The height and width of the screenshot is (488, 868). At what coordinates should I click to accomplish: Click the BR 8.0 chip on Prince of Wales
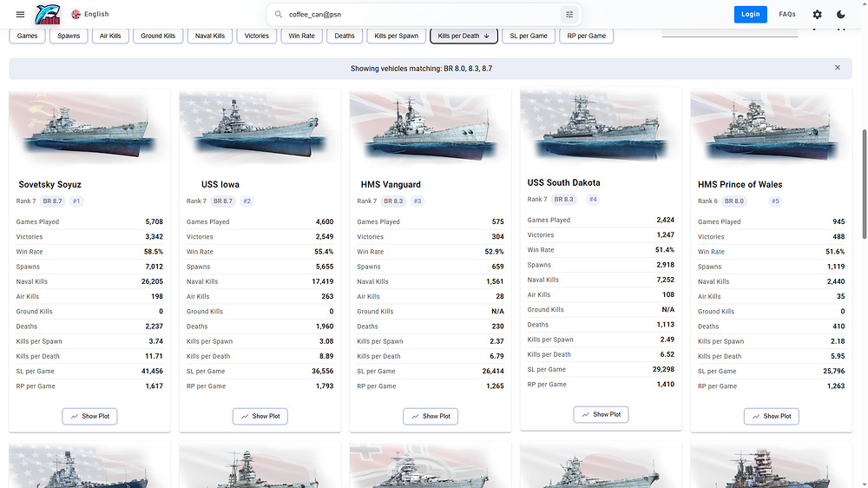pos(734,201)
